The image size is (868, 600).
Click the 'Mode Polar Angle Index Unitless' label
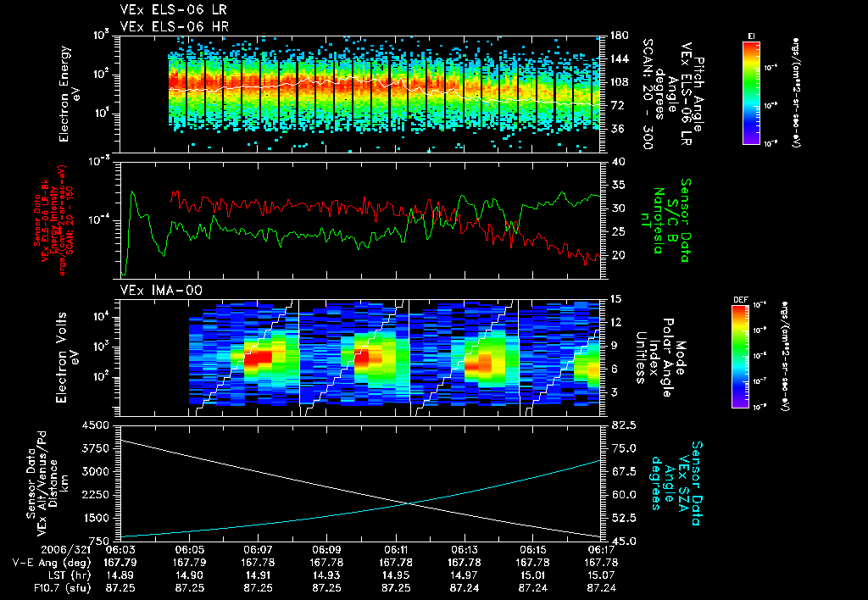(x=660, y=357)
